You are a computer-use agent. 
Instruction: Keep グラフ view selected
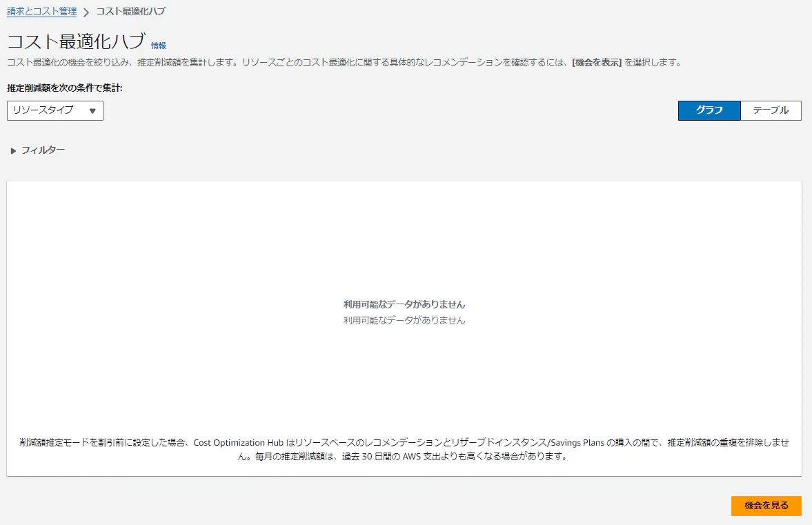[709, 110]
